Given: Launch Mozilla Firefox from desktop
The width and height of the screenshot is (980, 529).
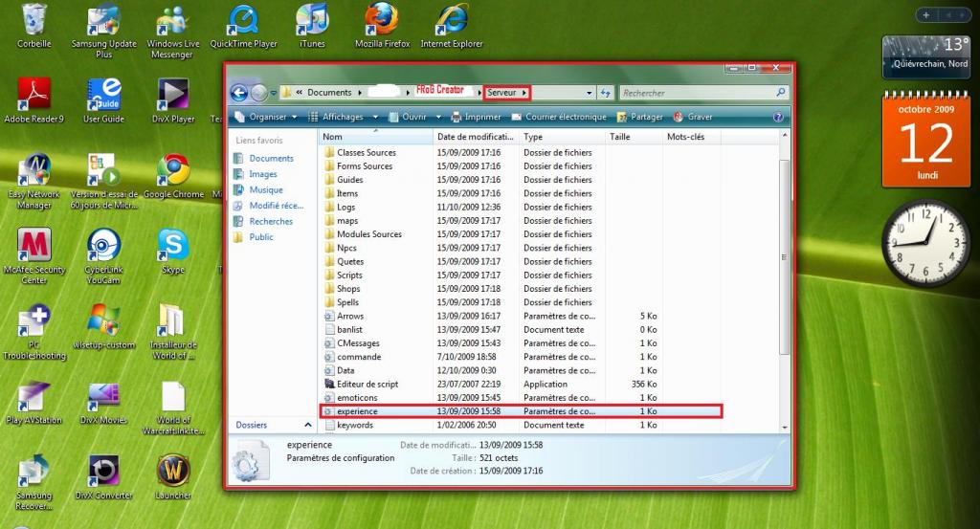Looking at the screenshot, I should pos(382,25).
